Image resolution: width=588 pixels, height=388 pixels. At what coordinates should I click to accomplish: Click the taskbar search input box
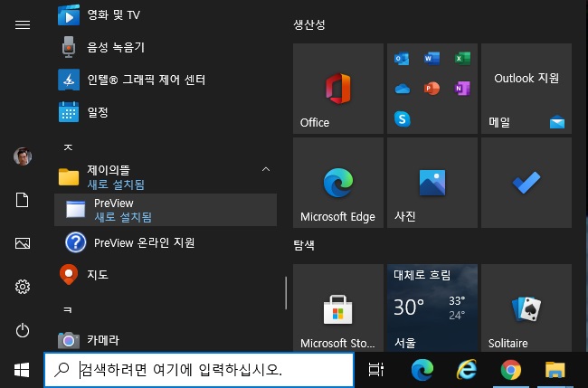(199, 370)
